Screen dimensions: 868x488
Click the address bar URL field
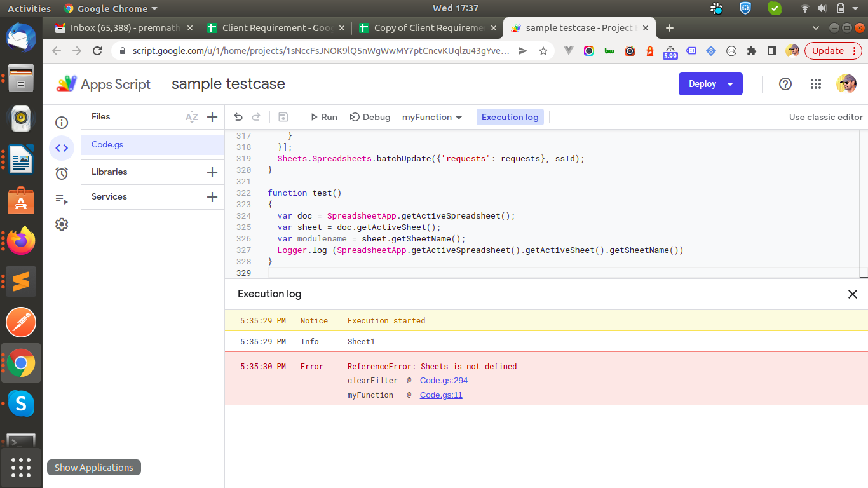click(x=321, y=51)
